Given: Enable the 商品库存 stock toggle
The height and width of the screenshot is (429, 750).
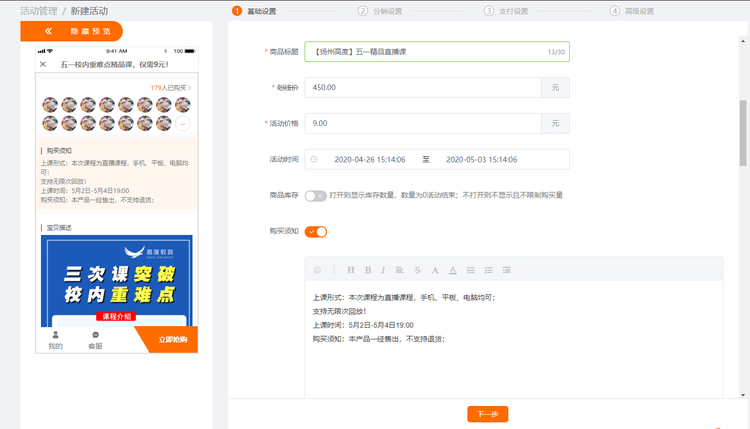Looking at the screenshot, I should tap(316, 196).
